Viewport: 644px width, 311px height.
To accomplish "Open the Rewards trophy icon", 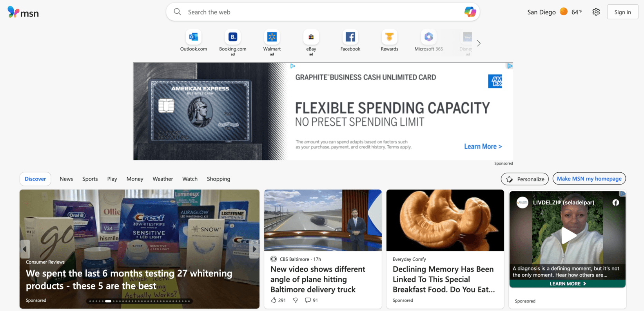I will (390, 37).
